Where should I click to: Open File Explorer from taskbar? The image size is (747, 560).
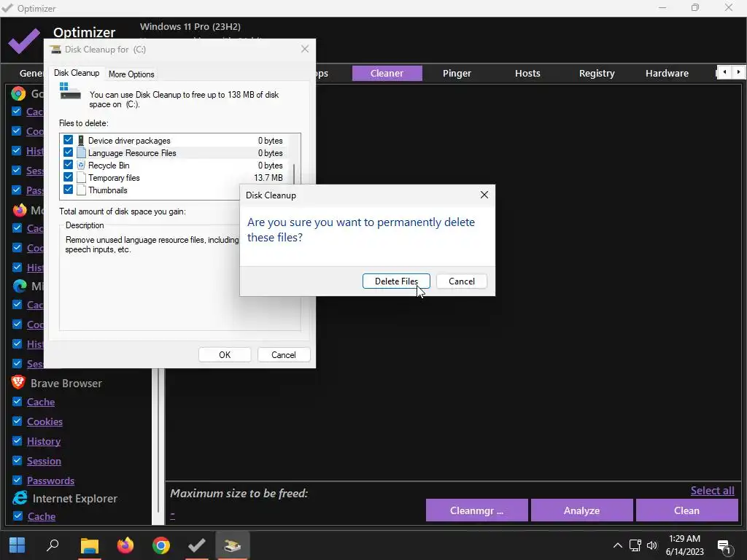click(89, 545)
